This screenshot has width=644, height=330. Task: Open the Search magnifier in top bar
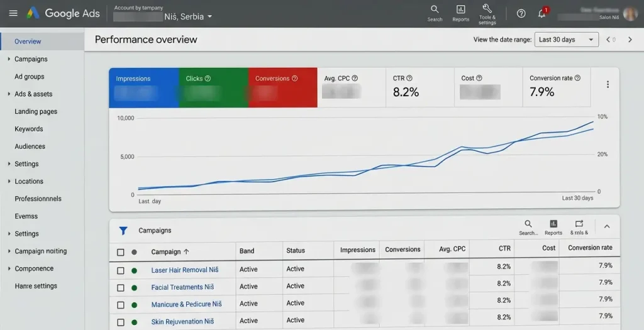(435, 13)
